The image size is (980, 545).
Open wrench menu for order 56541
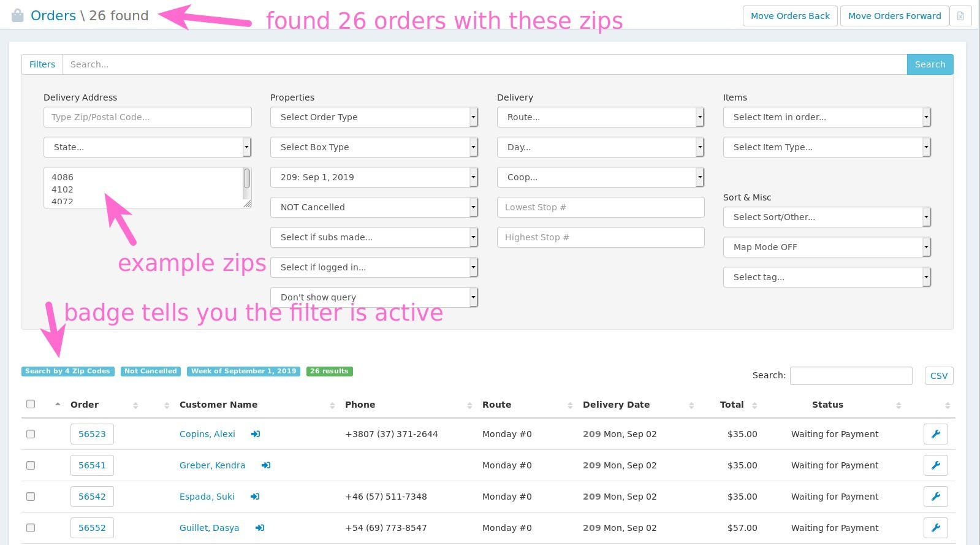(x=935, y=465)
